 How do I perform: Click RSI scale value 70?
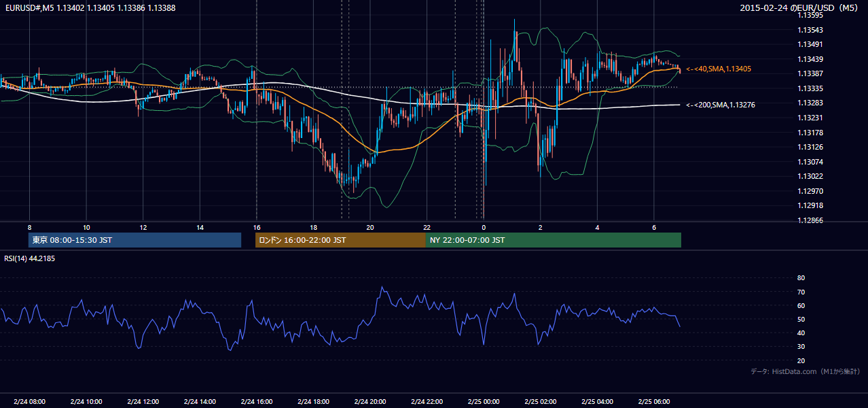tap(801, 292)
